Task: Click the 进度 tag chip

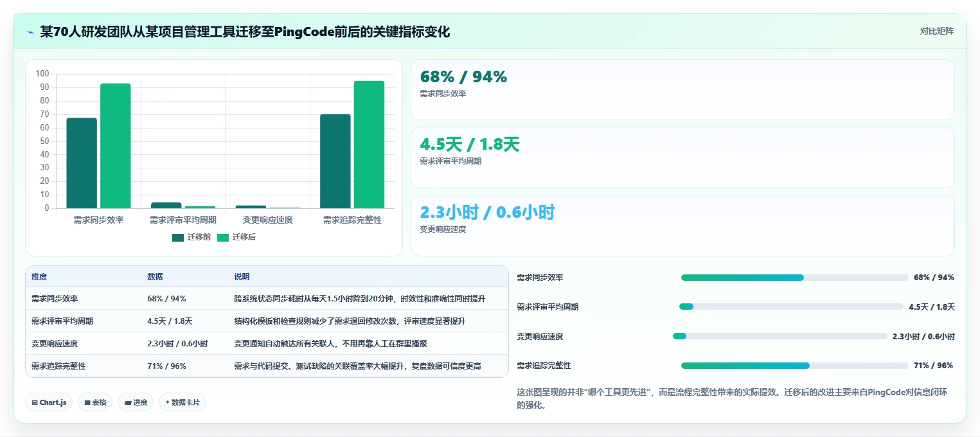Action: 136,402
